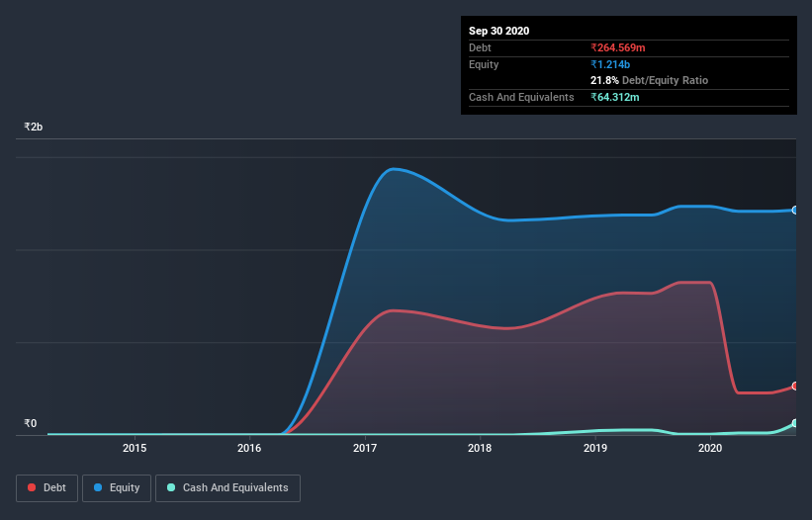This screenshot has width=812, height=520.
Task: Click the 2019 x-axis label
Action: point(595,448)
